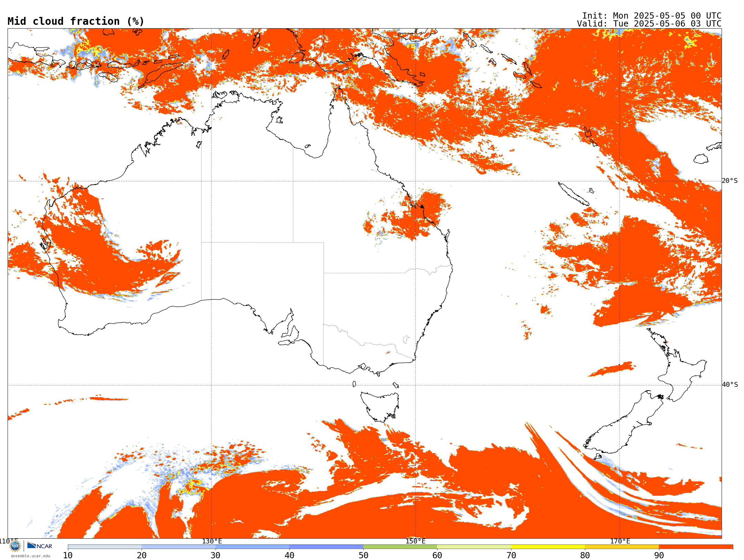
Task: Click the light yellow-green 60 percent colorbar segment
Action: [x=474, y=547]
